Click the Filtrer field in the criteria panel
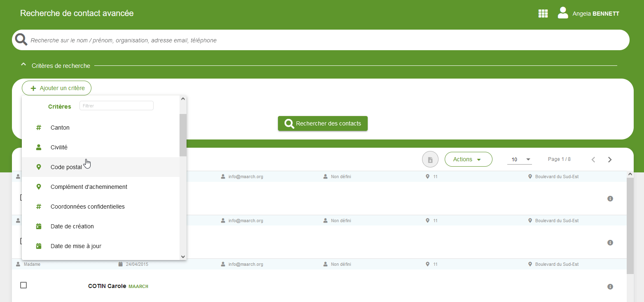644x302 pixels. (x=116, y=106)
